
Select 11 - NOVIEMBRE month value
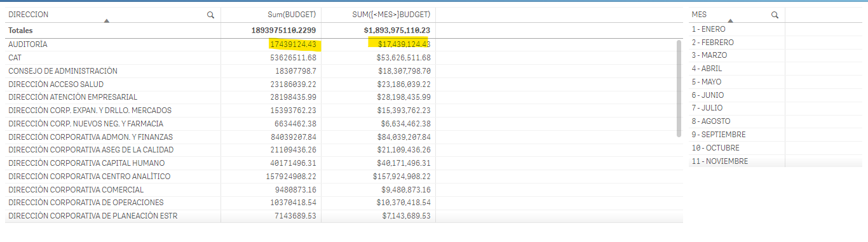[737, 161]
